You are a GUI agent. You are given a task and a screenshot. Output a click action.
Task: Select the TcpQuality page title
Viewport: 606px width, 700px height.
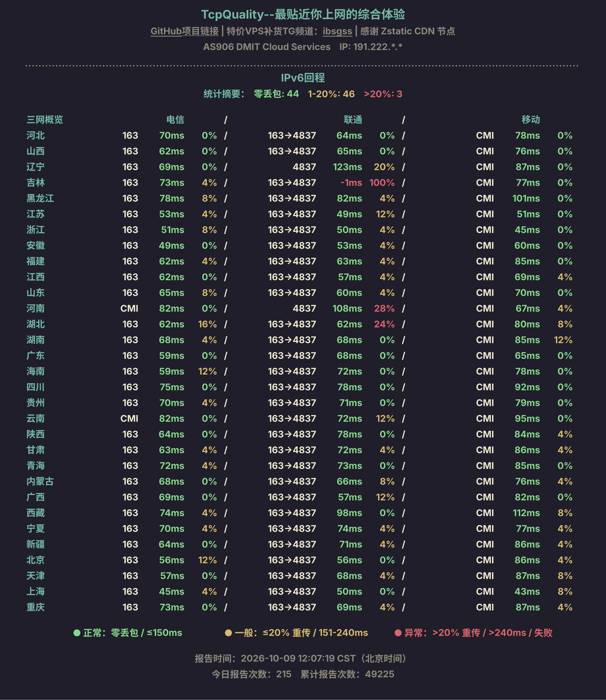(303, 14)
